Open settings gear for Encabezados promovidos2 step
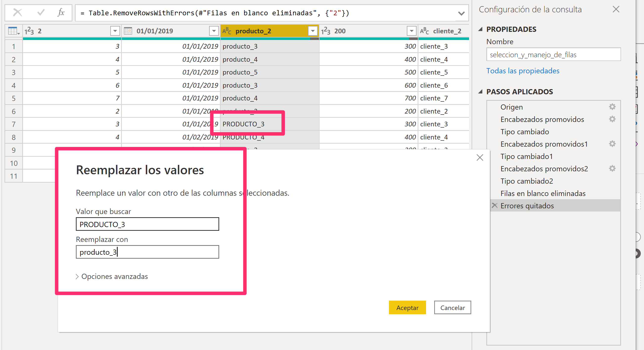Viewport: 644px width, 350px height. tap(612, 169)
